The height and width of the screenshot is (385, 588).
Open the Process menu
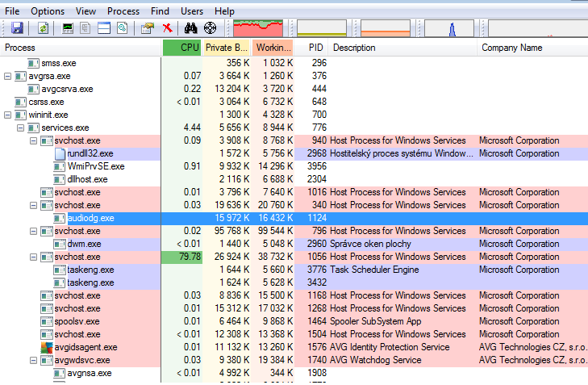click(123, 11)
